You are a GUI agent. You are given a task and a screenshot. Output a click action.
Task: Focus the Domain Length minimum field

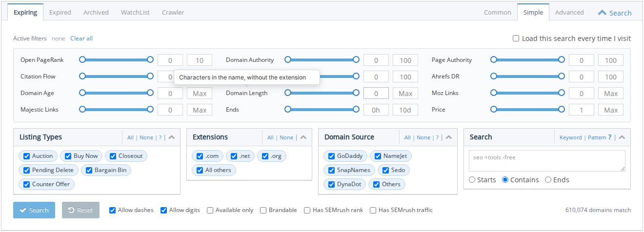coord(376,93)
